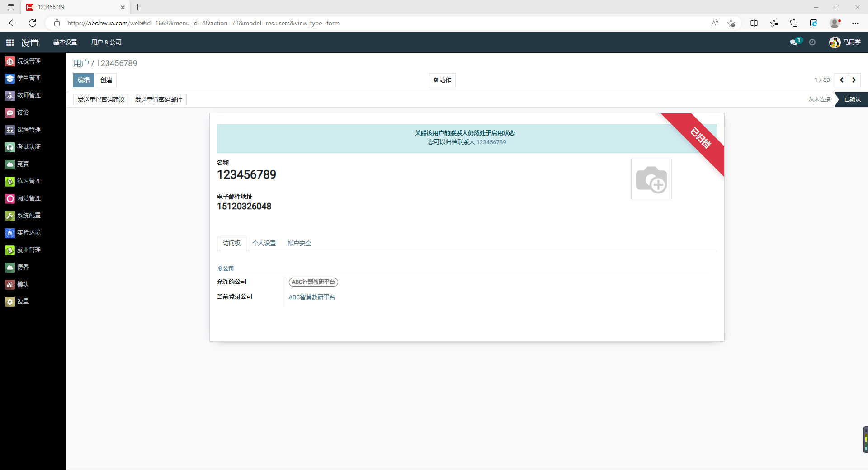Click the 编辑 button
868x470 pixels.
pyautogui.click(x=84, y=80)
